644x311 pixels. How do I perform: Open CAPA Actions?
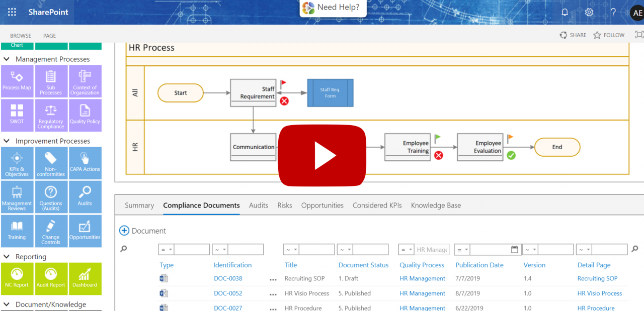[85, 163]
